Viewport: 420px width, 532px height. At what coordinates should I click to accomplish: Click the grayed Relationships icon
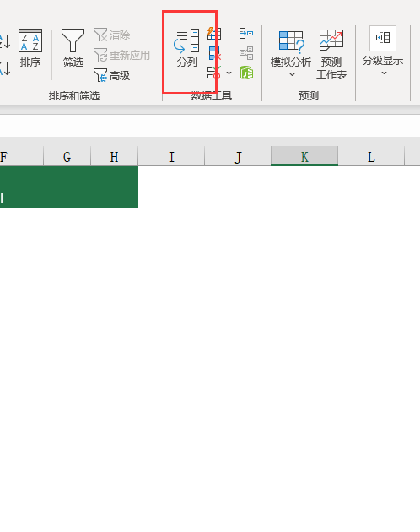246,53
